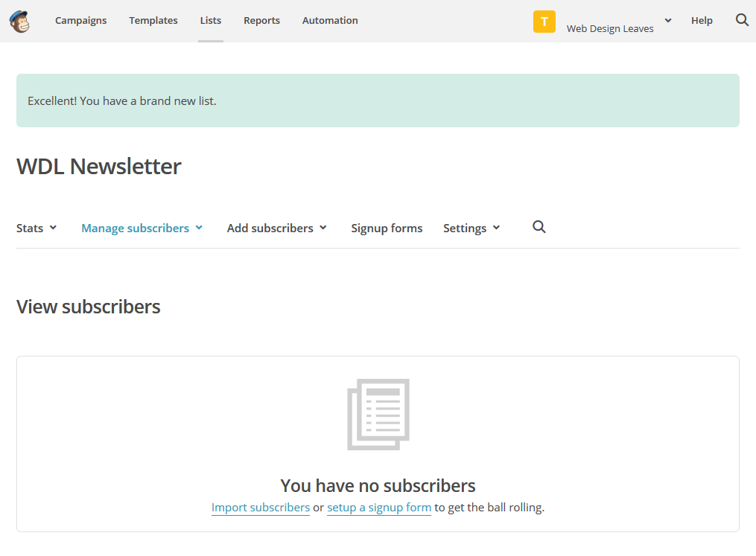Click the list search magnifier beside Settings
The height and width of the screenshot is (556, 756).
pyautogui.click(x=539, y=227)
